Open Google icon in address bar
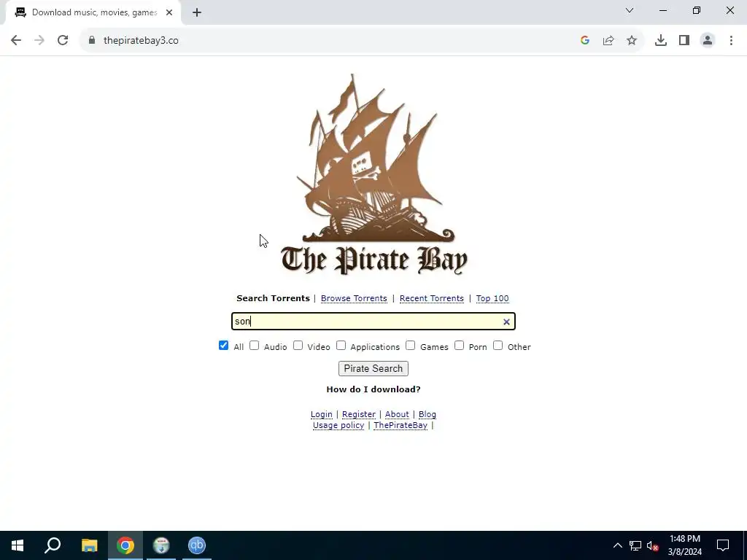747x560 pixels. pos(585,41)
